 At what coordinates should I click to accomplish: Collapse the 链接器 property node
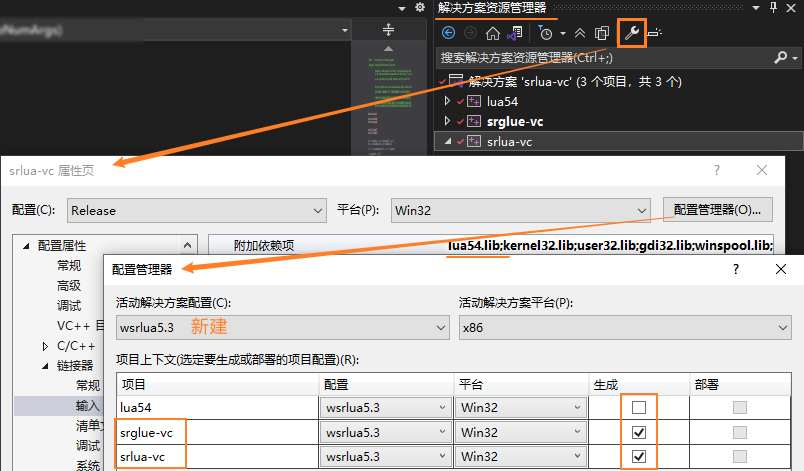pos(45,366)
